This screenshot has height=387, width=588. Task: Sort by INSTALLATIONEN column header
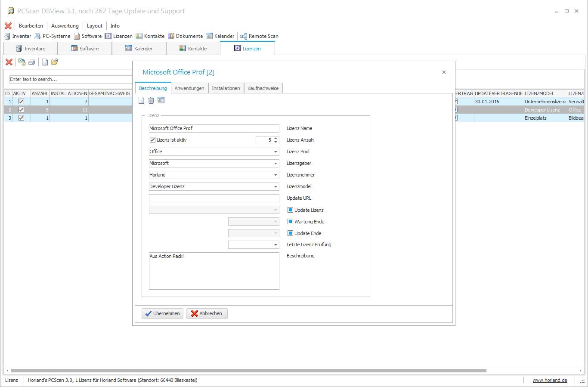[69, 93]
